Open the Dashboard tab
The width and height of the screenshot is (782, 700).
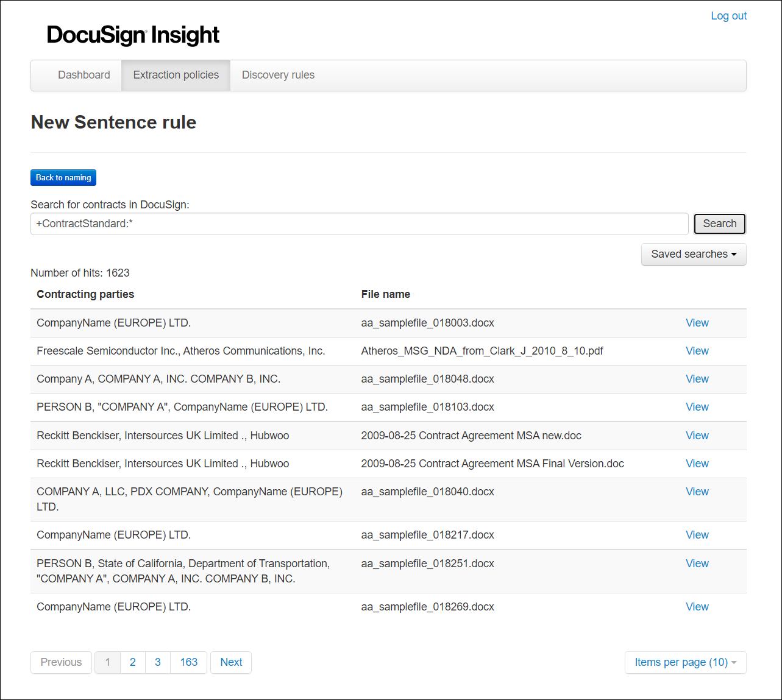pyautogui.click(x=84, y=75)
